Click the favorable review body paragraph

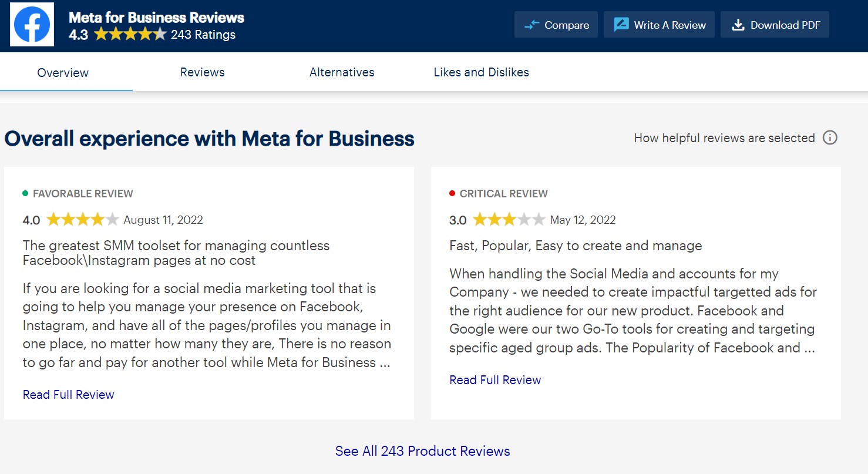pyautogui.click(x=207, y=325)
